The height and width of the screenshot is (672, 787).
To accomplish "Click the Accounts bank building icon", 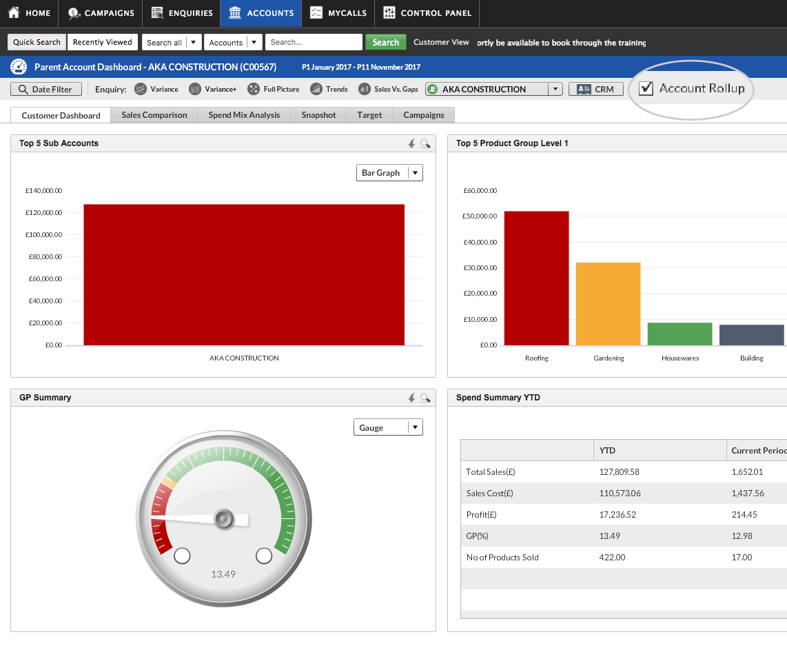I will click(235, 12).
